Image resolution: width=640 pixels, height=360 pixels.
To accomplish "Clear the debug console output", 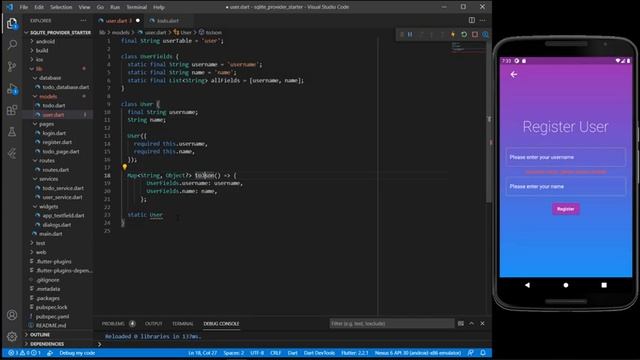I will (460, 323).
